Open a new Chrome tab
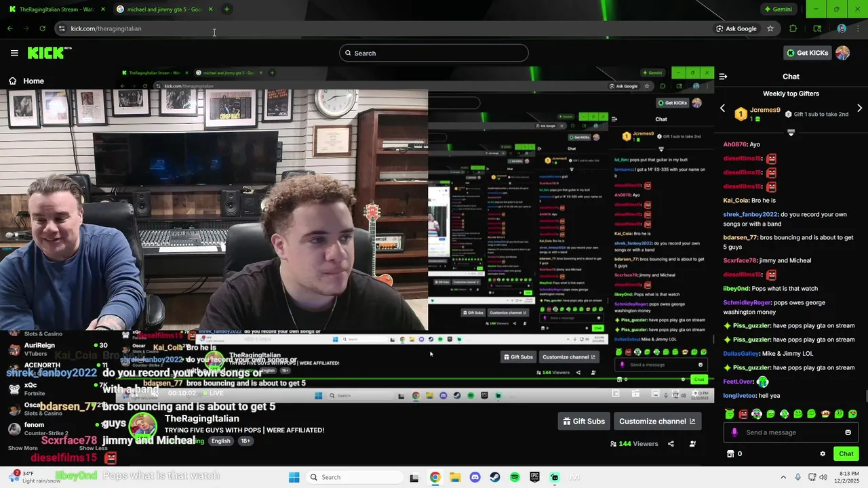 click(226, 9)
